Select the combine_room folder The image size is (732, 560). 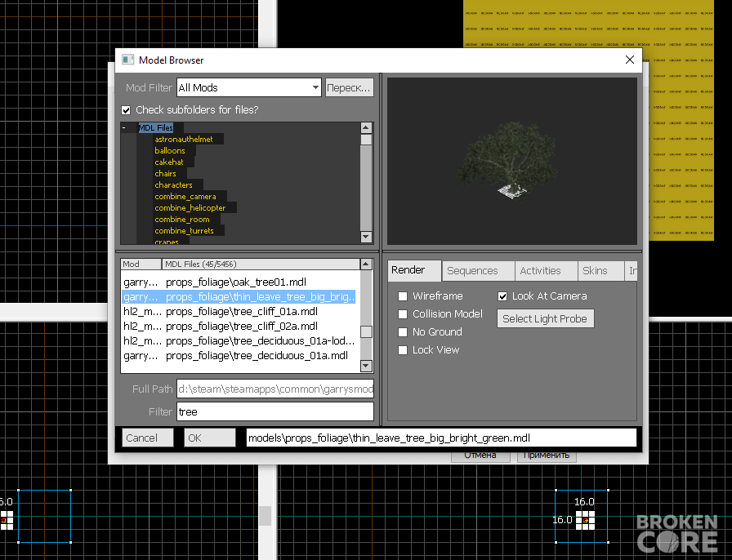point(182,220)
